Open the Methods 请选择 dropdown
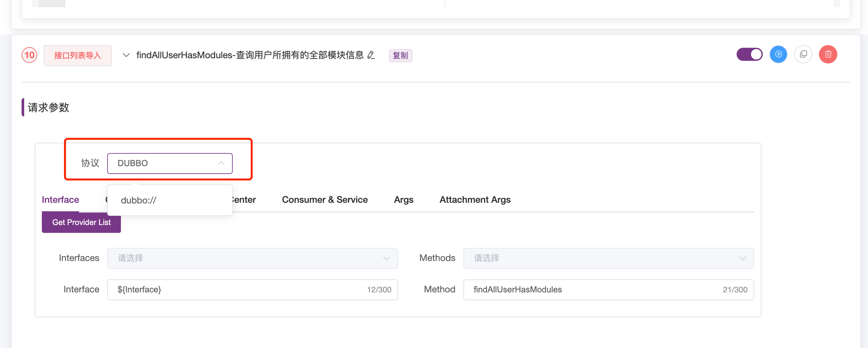Screen dimensions: 868x348 (609, 258)
